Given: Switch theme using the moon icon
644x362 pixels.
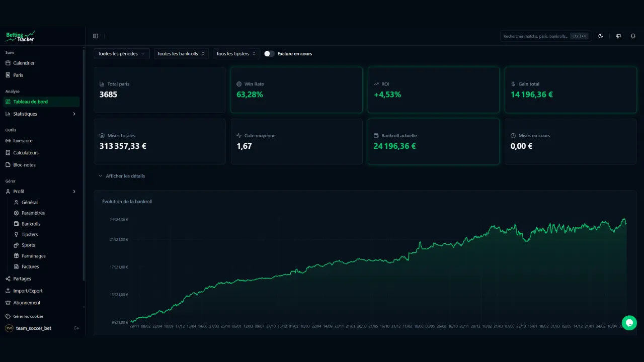Looking at the screenshot, I should point(601,36).
